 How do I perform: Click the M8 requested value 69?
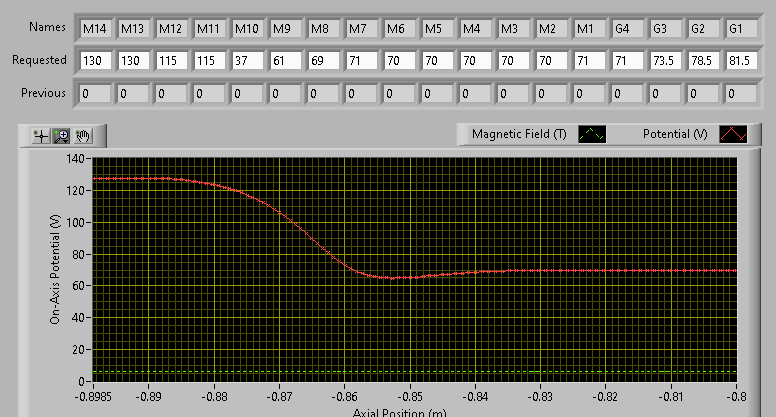323,61
